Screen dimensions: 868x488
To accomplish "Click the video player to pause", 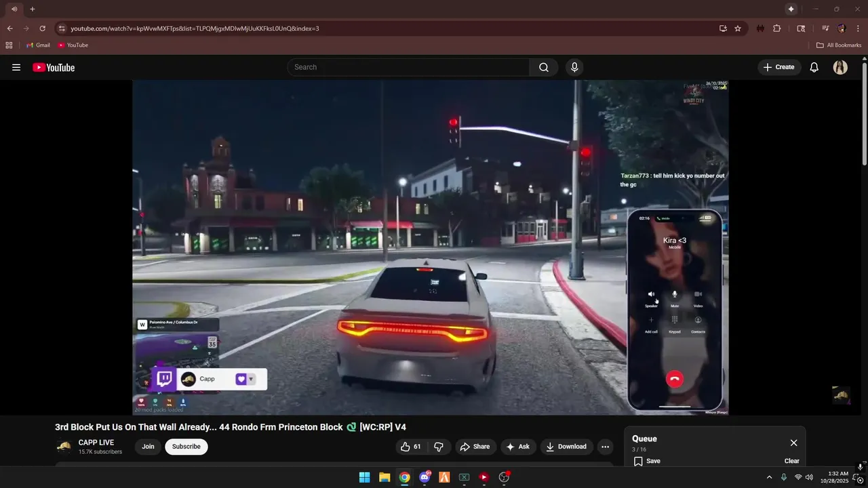I will pos(430,247).
